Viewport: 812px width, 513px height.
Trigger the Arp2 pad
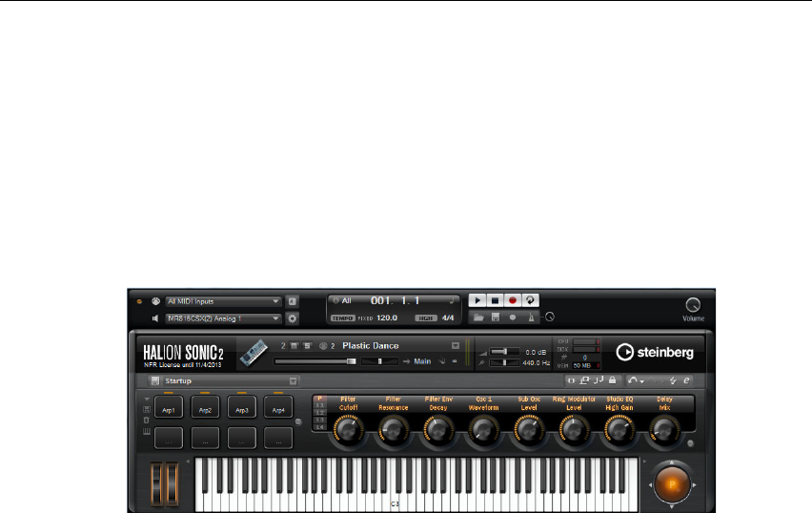tap(205, 407)
